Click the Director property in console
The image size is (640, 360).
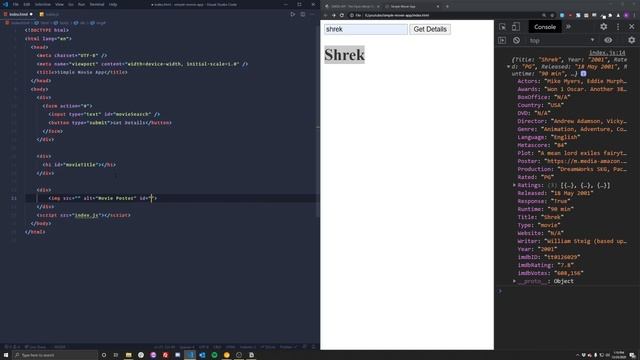[x=572, y=121]
